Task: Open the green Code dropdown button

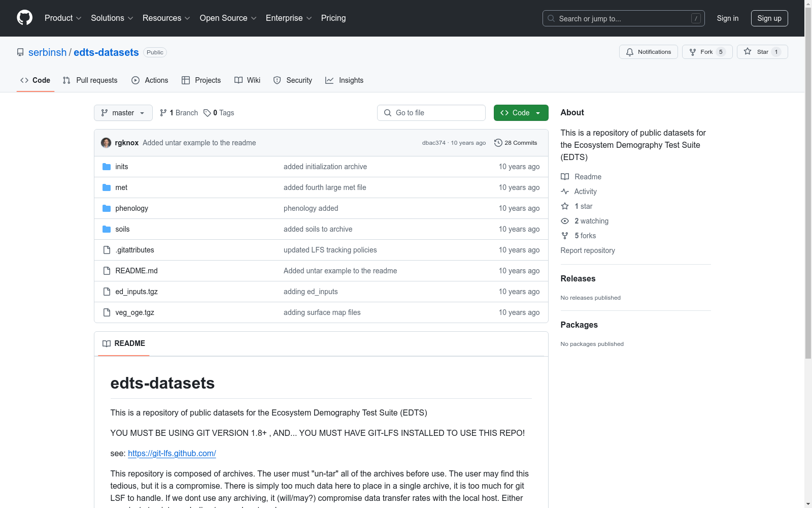Action: coord(521,113)
